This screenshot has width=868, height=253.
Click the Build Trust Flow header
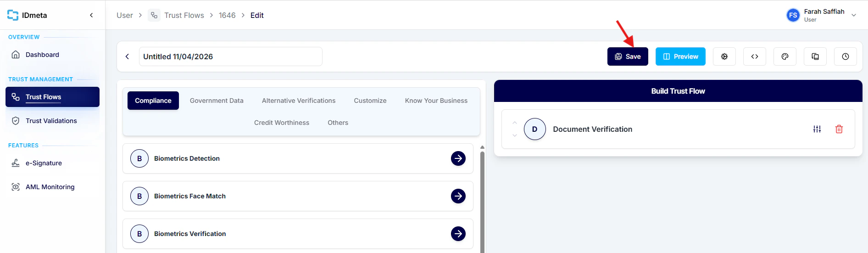[678, 91]
